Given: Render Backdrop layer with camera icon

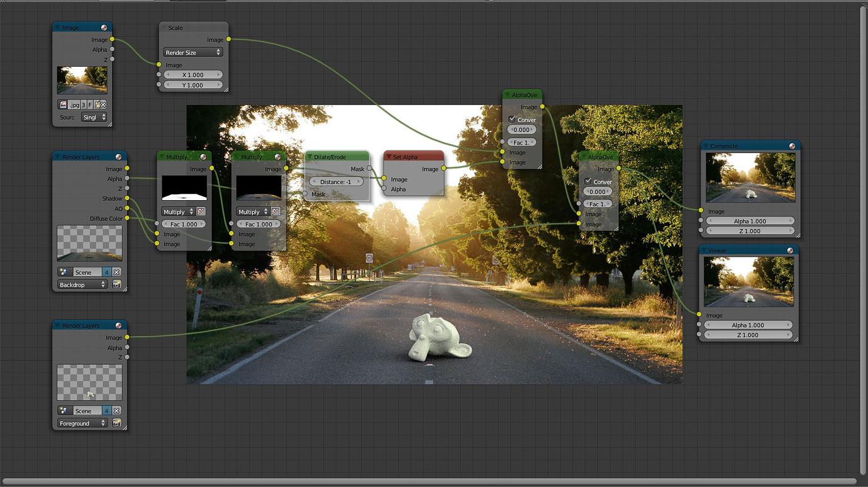Looking at the screenshot, I should pos(116,284).
